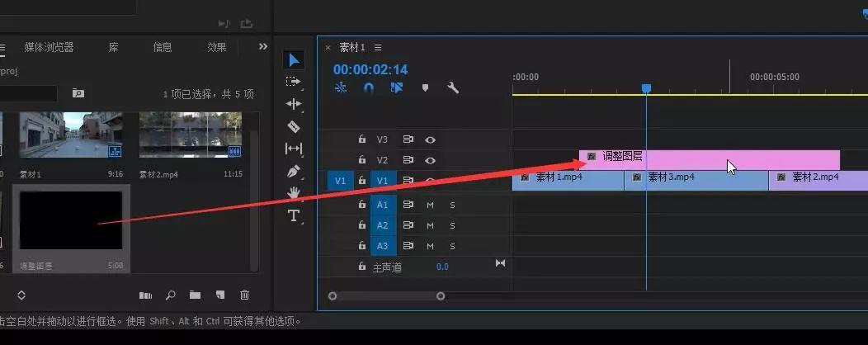Click the master track meter icon
The width and height of the screenshot is (868, 345).
[x=501, y=263]
